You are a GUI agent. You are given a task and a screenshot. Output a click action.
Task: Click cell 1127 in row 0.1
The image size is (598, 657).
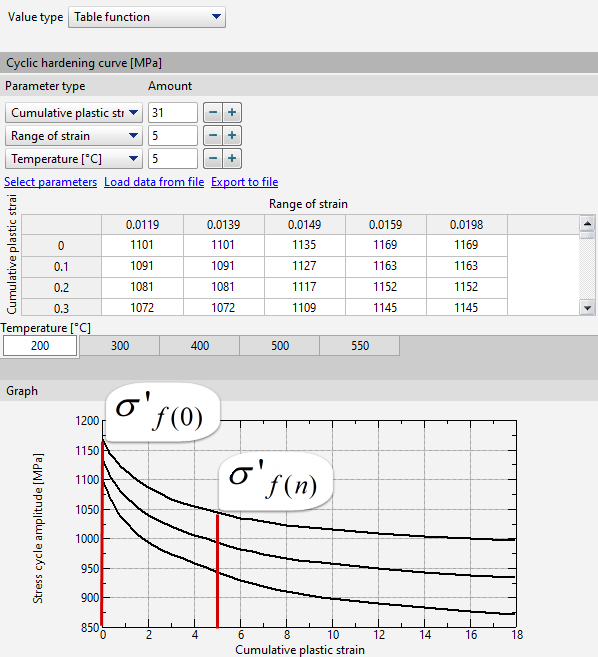click(304, 266)
